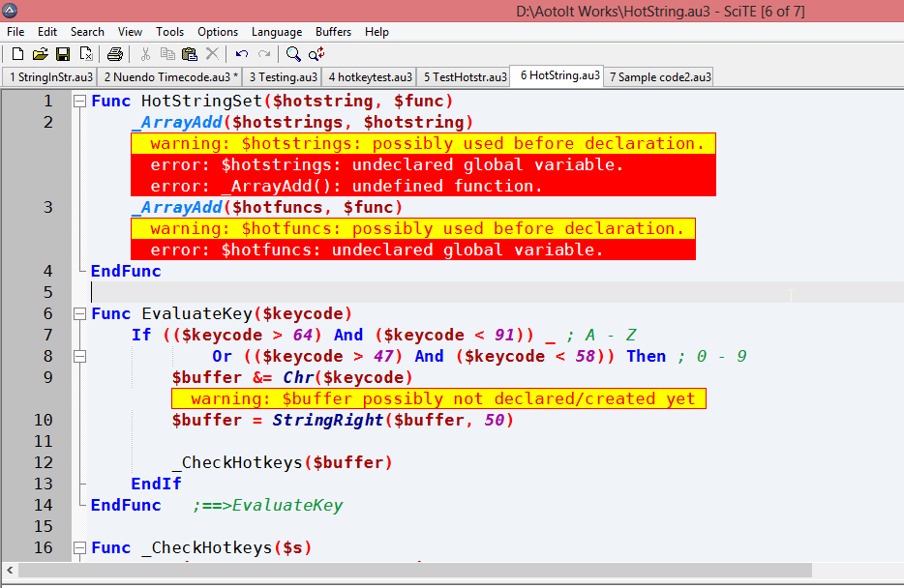Switch to the 1 StringInStr.au3 tab

[x=50, y=77]
